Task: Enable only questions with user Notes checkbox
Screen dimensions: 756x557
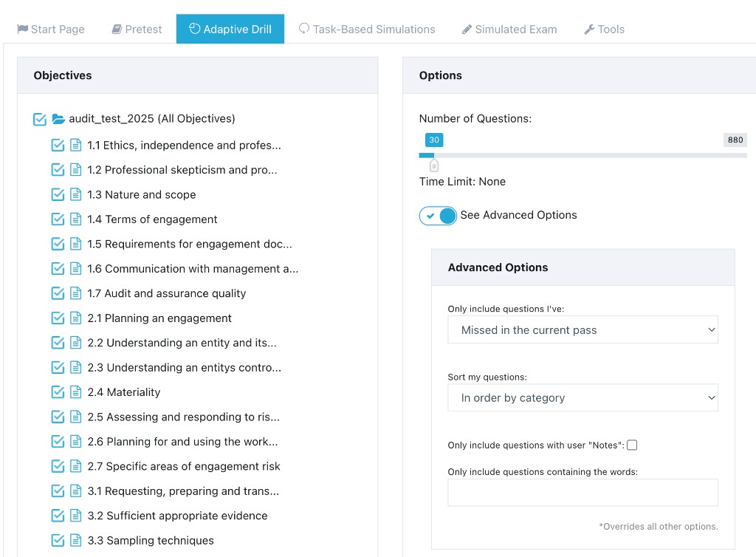Action: (x=632, y=445)
